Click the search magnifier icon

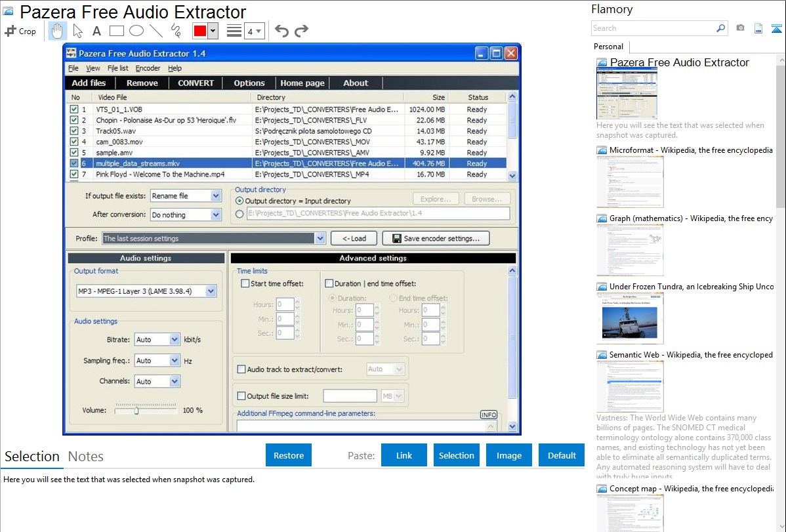[x=720, y=28]
